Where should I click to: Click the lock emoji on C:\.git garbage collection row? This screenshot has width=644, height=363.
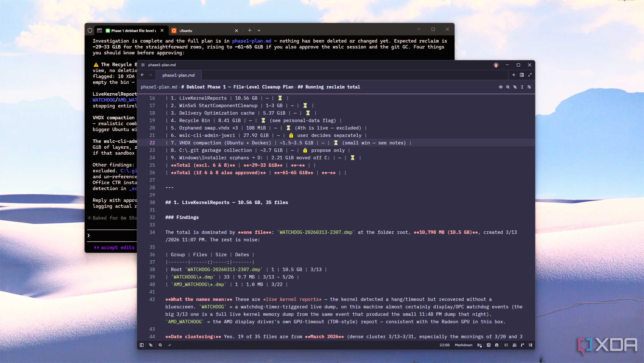[x=305, y=150]
